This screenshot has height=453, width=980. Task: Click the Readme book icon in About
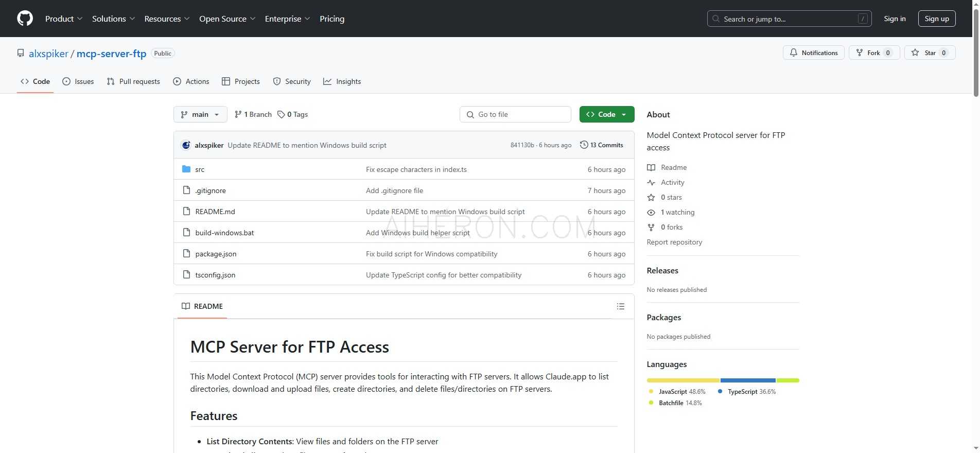(651, 167)
